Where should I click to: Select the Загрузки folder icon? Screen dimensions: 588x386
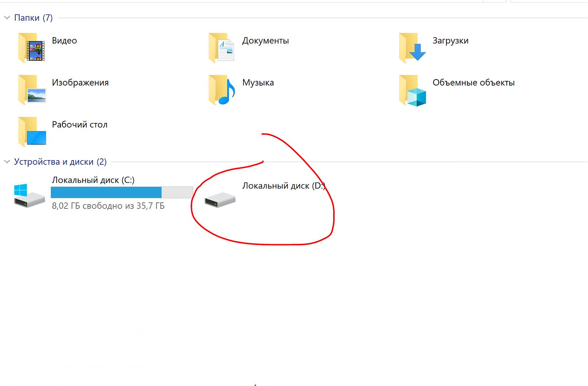(x=412, y=47)
